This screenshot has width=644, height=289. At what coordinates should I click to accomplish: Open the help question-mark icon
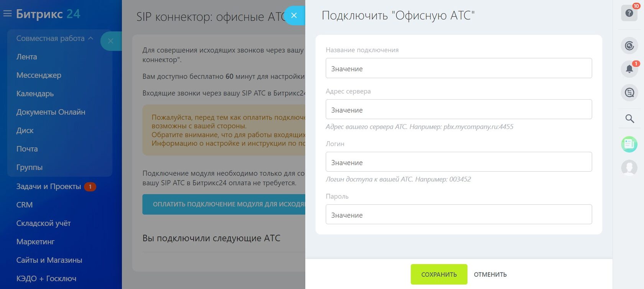click(x=629, y=13)
